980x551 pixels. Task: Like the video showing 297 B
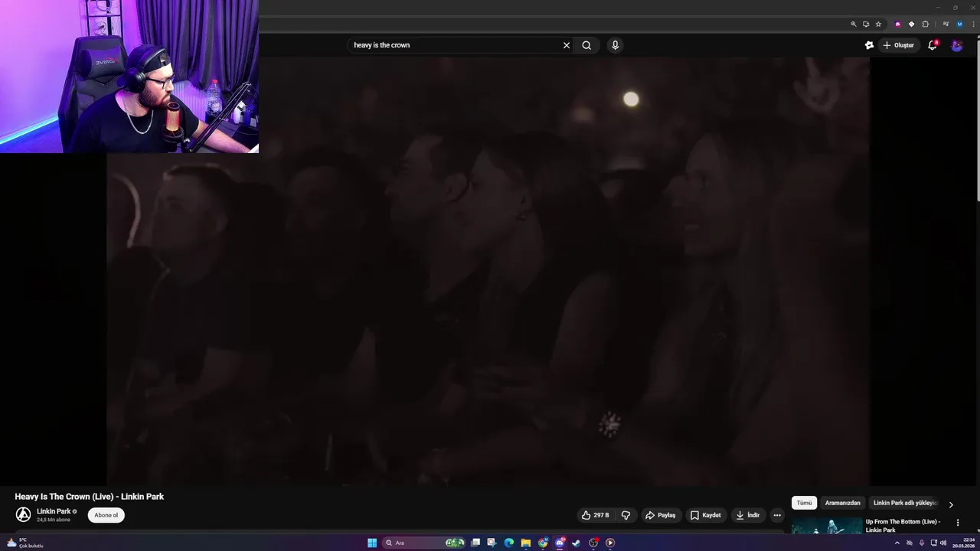tap(596, 515)
